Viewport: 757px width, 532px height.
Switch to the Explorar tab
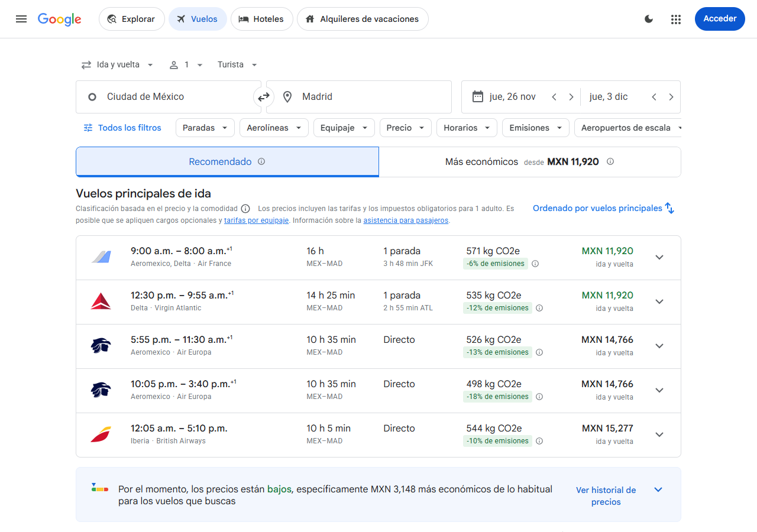pos(131,19)
